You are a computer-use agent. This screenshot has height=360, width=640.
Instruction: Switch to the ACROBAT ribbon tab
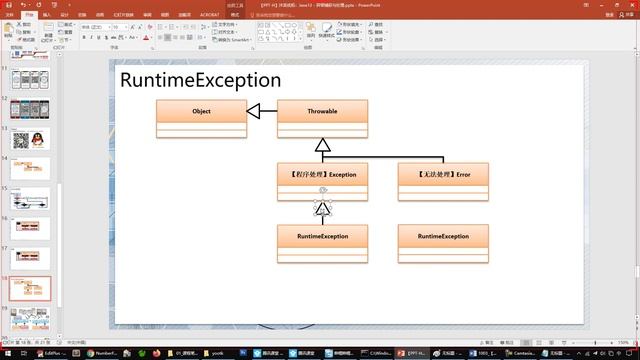click(209, 15)
